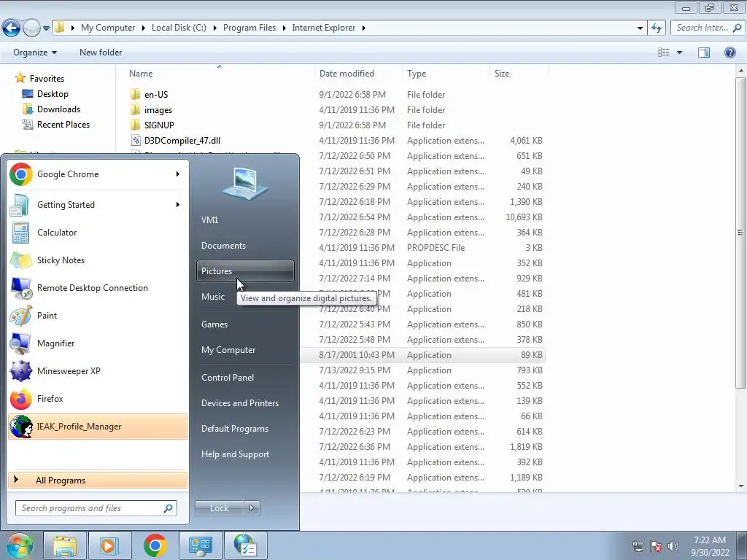Click the volume speaker tray icon

click(x=673, y=546)
